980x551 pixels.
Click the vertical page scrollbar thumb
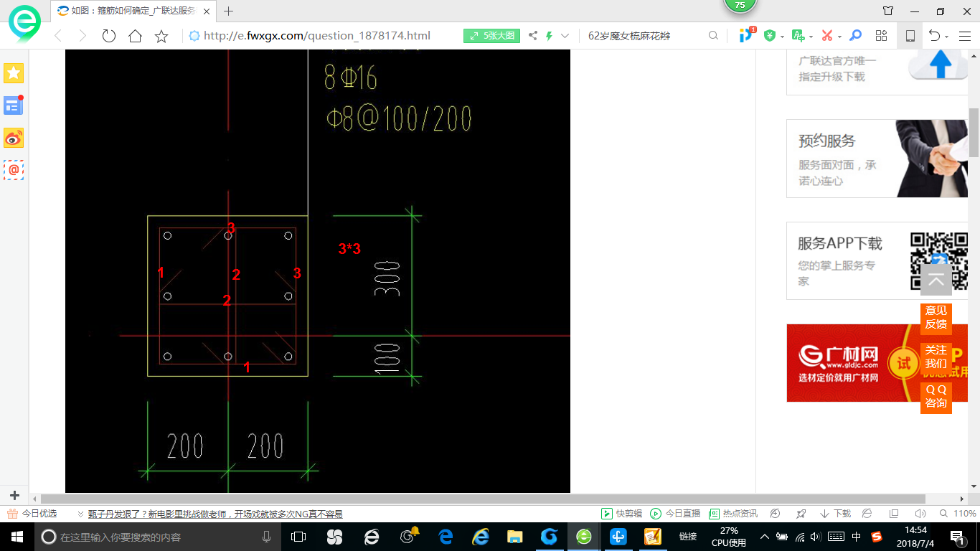[x=974, y=133]
